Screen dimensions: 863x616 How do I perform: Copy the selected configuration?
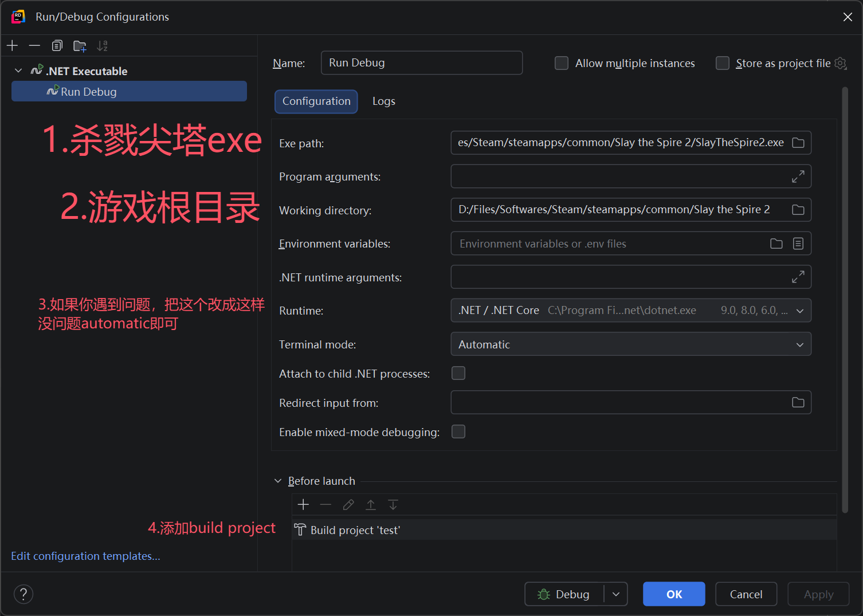point(57,45)
